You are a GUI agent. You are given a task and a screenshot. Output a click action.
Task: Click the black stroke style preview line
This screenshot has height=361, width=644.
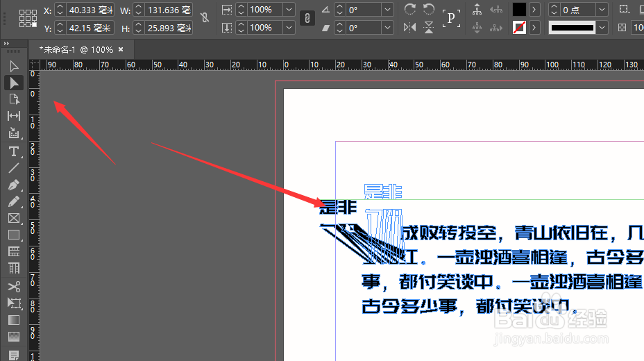pyautogui.click(x=573, y=28)
